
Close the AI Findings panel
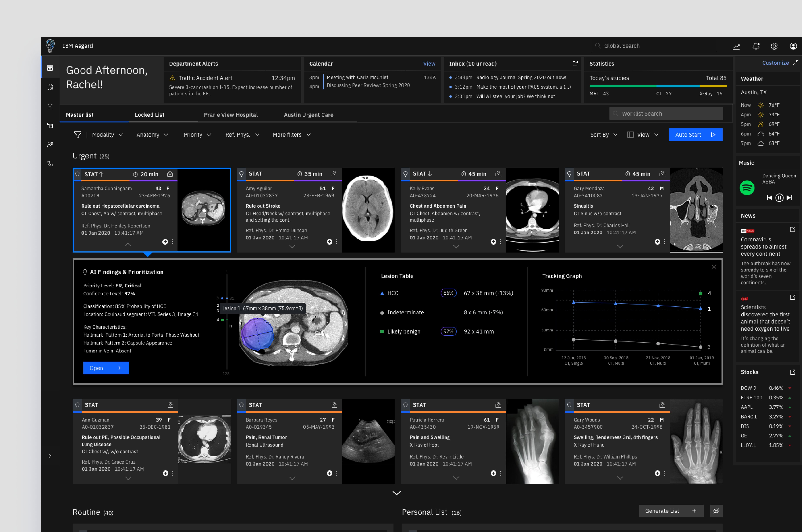714,267
